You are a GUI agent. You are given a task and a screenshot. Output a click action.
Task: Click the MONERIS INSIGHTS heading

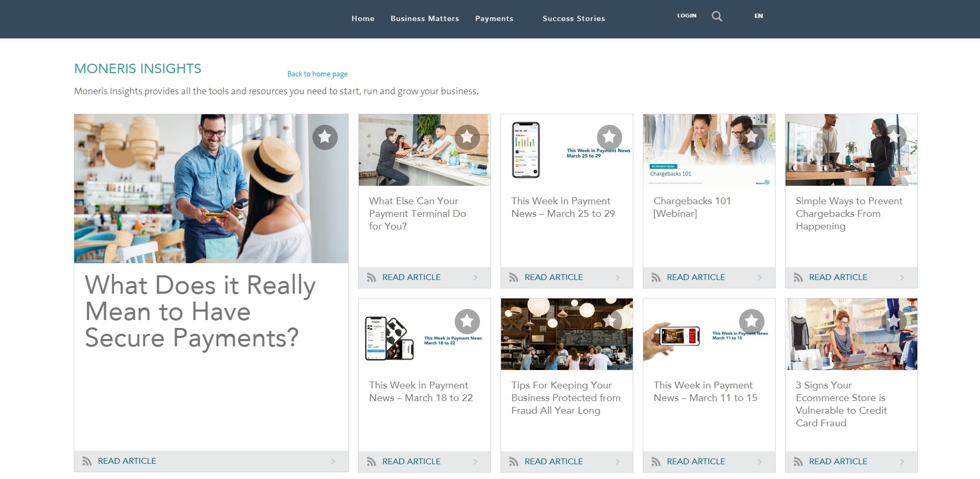click(x=138, y=69)
